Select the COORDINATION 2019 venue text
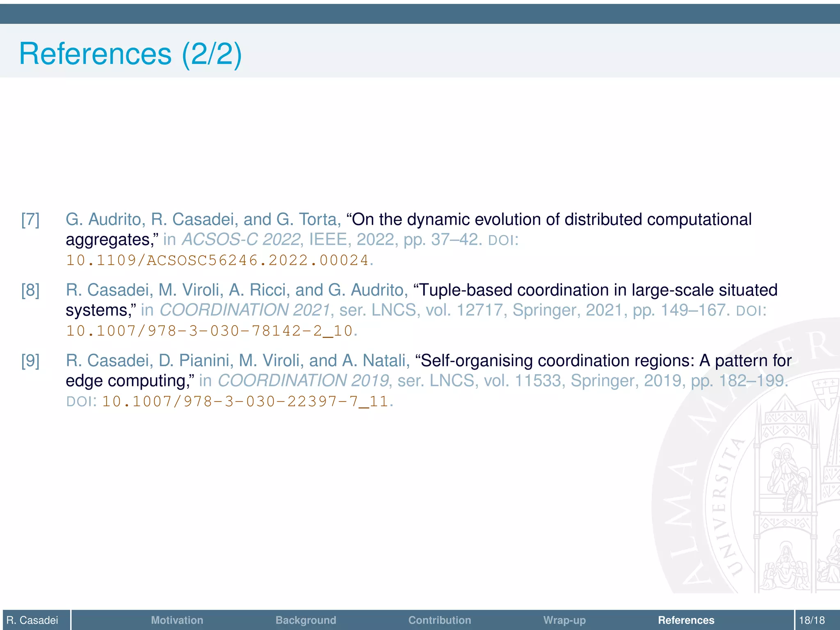 [x=303, y=381]
